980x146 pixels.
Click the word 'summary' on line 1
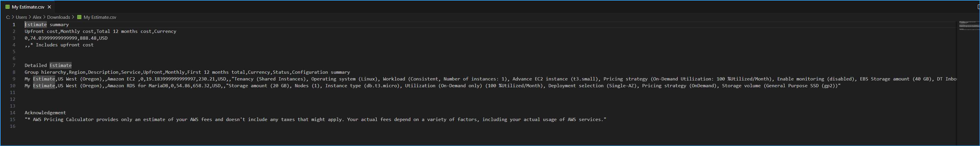point(59,25)
